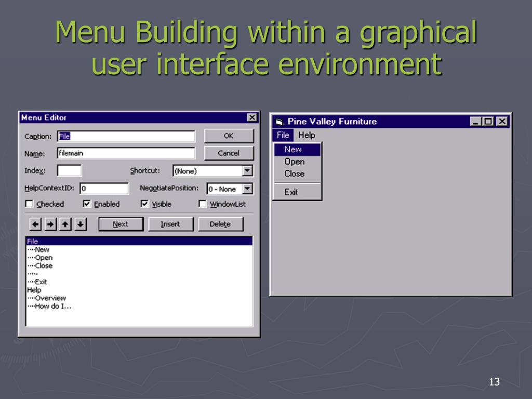
Task: Uncheck the Visible checkbox
Action: [144, 204]
